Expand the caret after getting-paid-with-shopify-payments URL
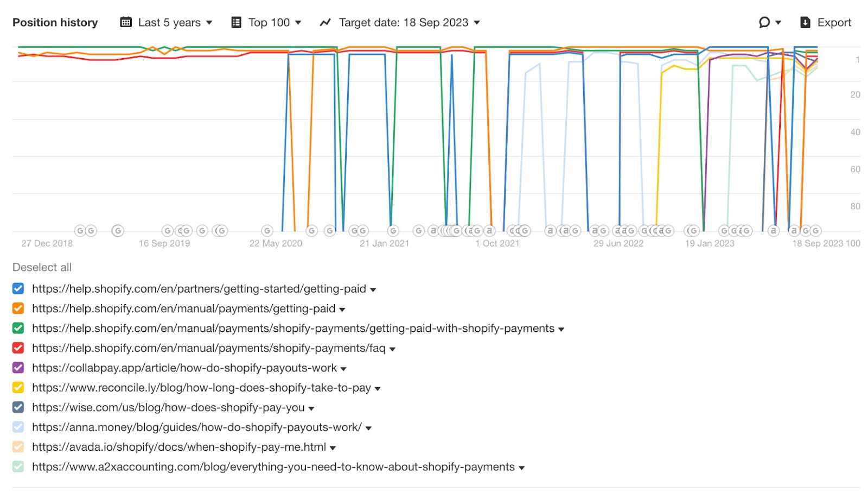 tap(561, 330)
